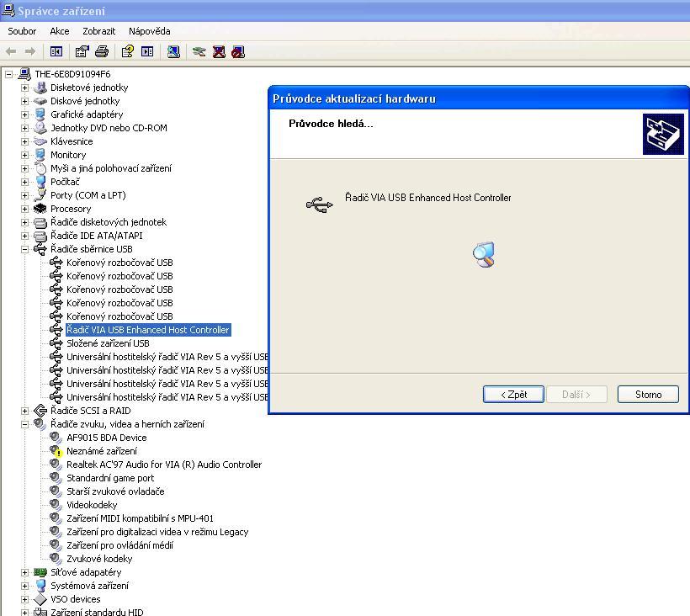This screenshot has height=616, width=690.
Task: Select Zařízení pro ovládání médií
Action: [119, 545]
